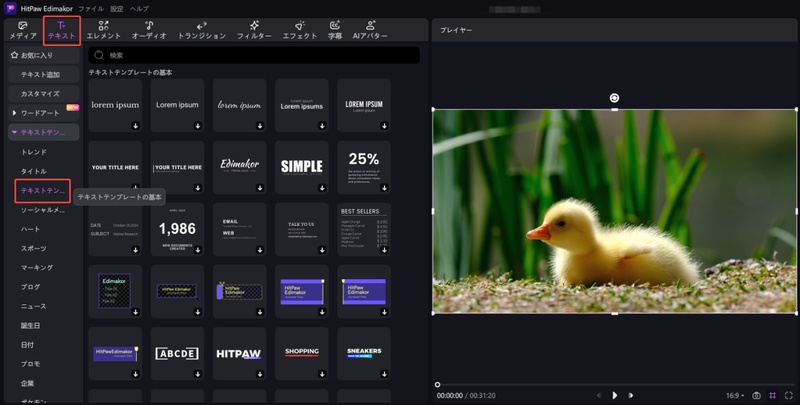The image size is (800, 405).
Task: Select the ブログ category
Action: 30,287
